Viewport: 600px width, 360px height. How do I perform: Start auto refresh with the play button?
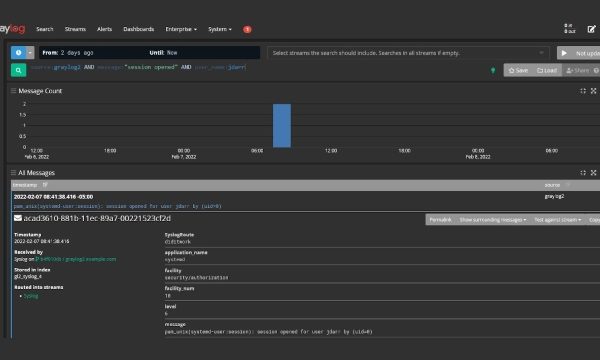click(x=564, y=53)
